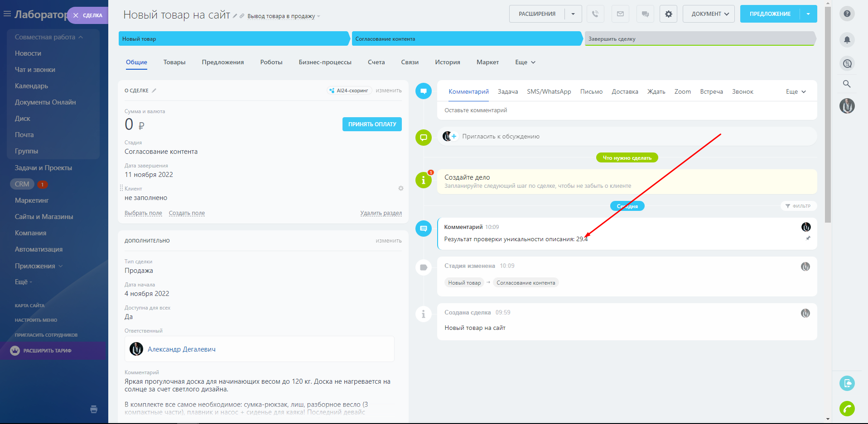Open the Предложение button dropdown arrow
The image size is (868, 424).
coord(808,14)
